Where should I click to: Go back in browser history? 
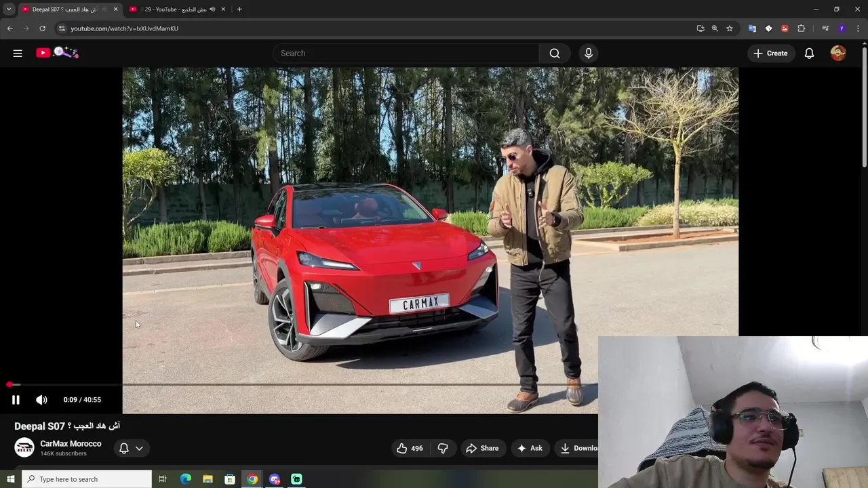pyautogui.click(x=9, y=28)
